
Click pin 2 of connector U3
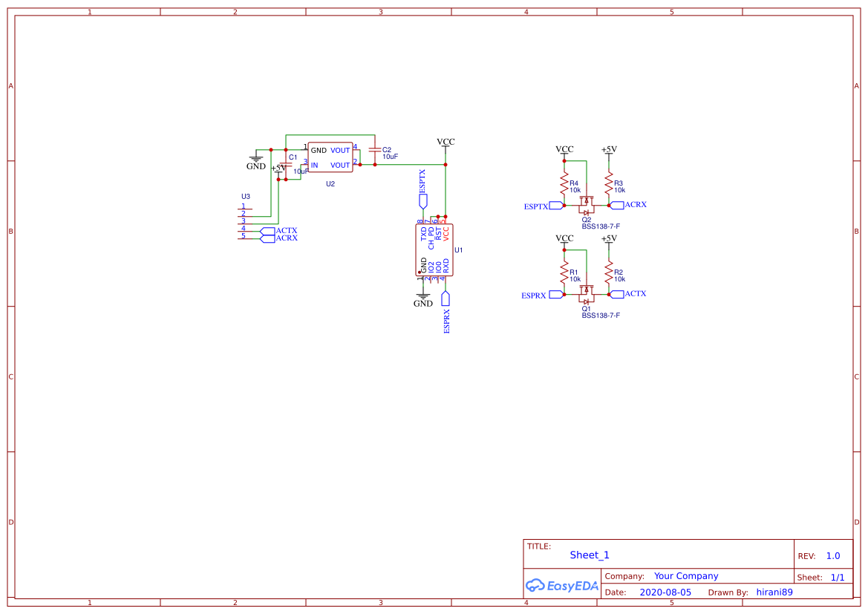click(245, 215)
